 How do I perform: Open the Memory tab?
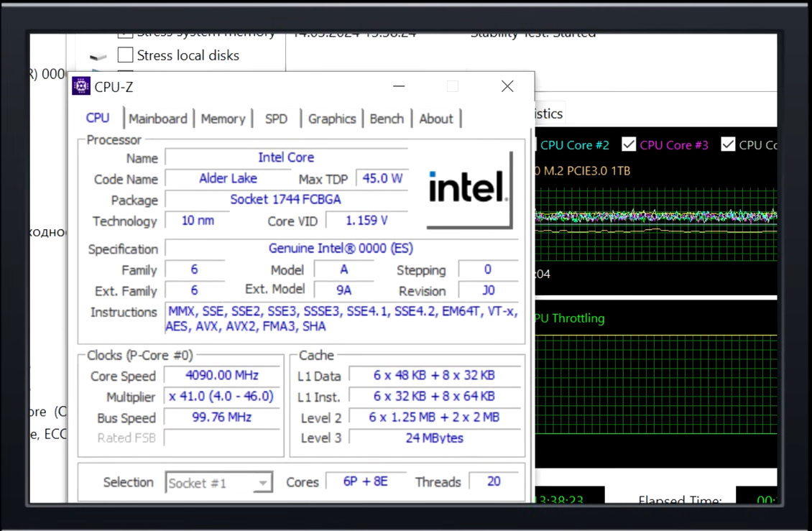[223, 119]
